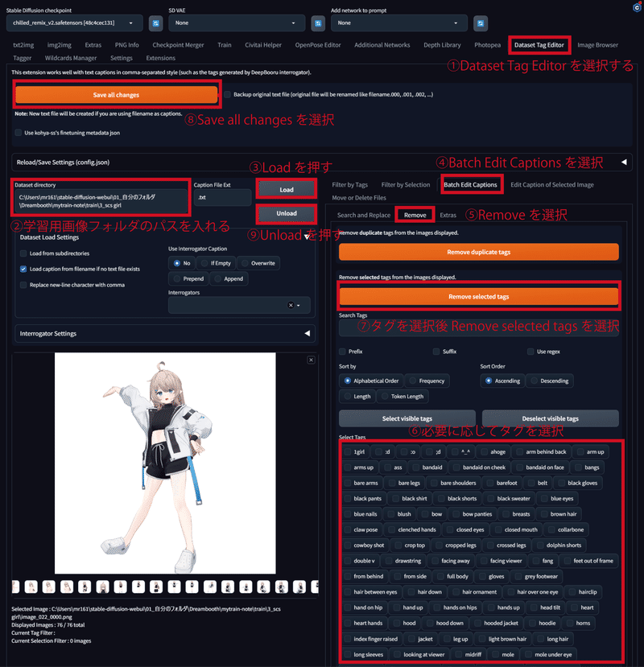Sort tags by Token Length
Viewport: 644px width, 667px height.
(x=402, y=397)
